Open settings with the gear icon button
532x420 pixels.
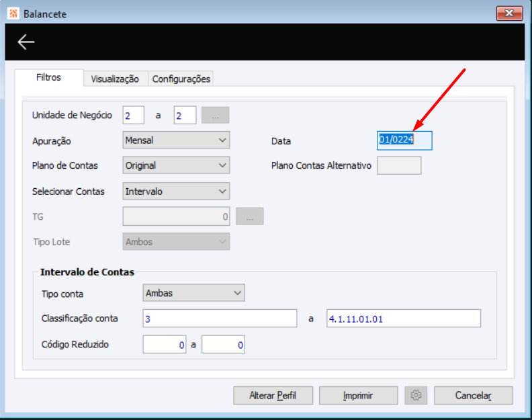[416, 395]
